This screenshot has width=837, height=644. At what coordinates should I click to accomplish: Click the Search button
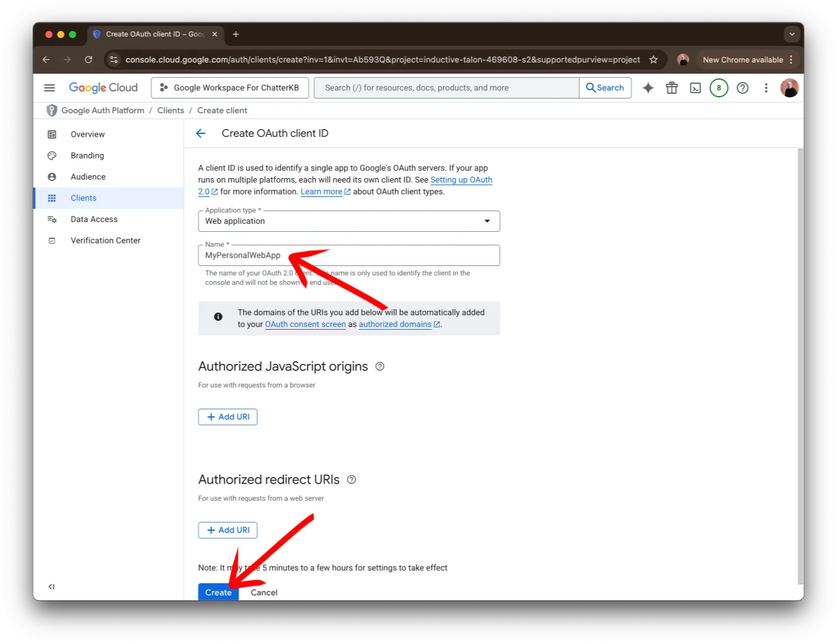tap(605, 88)
